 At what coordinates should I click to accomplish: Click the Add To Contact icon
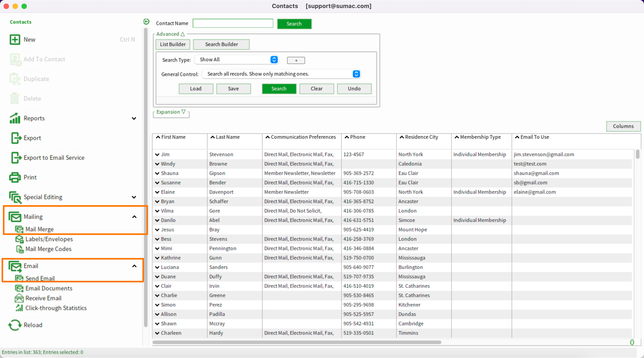pyautogui.click(x=15, y=60)
